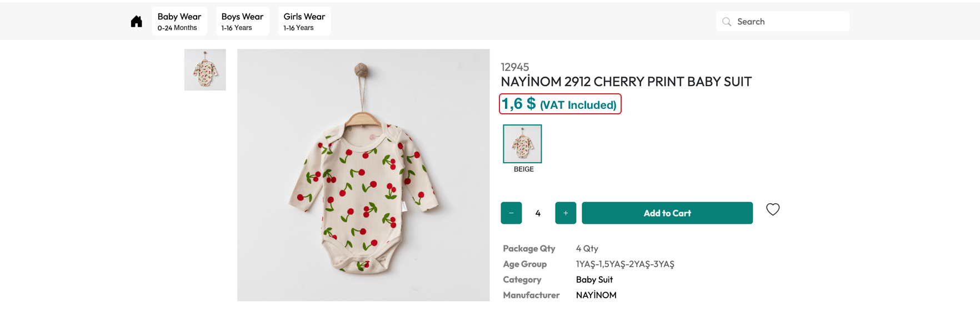Focus the Search text field

[x=789, y=22]
